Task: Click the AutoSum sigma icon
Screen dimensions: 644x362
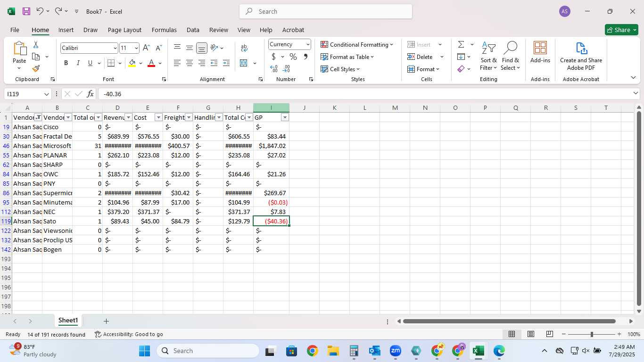Action: [x=461, y=44]
